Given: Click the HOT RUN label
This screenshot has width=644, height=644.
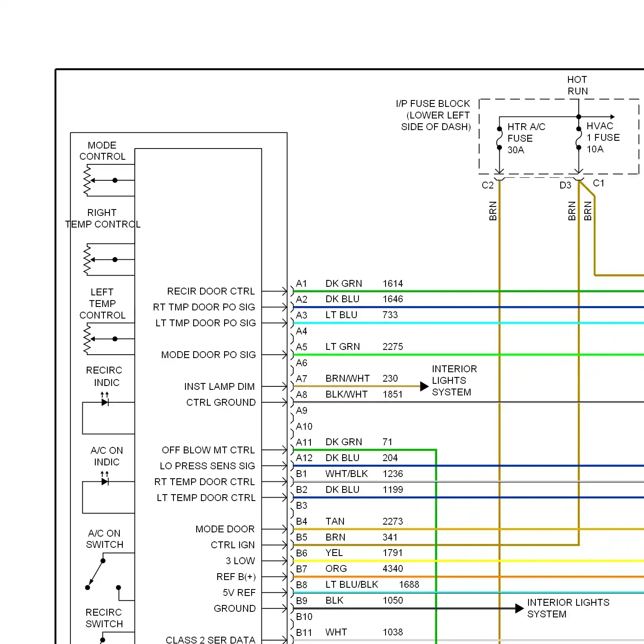Looking at the screenshot, I should point(577,85).
